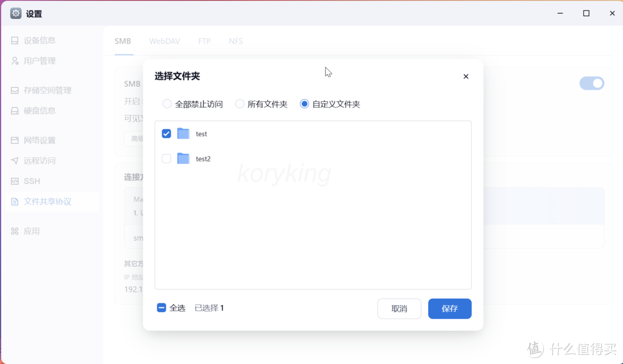
Task: Click the 全选 select-all checkbox
Action: pos(162,307)
